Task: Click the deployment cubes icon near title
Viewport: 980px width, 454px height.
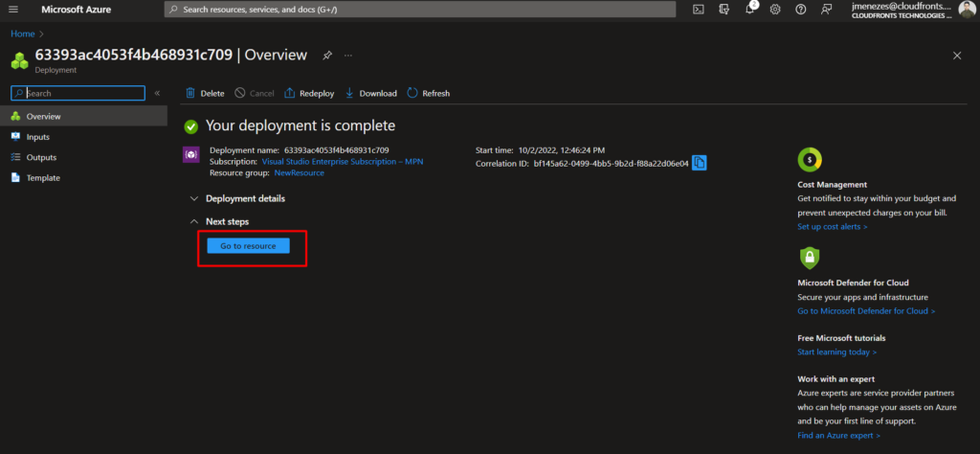Action: click(20, 60)
